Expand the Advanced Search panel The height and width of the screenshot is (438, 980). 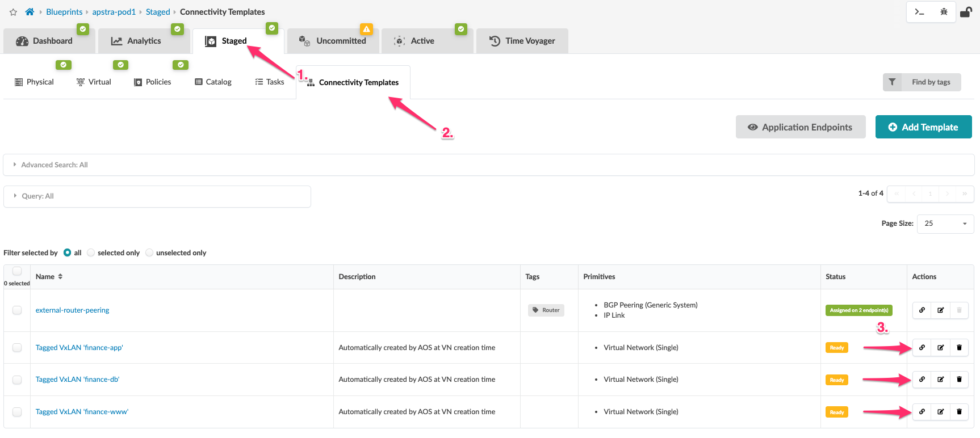[x=489, y=165]
